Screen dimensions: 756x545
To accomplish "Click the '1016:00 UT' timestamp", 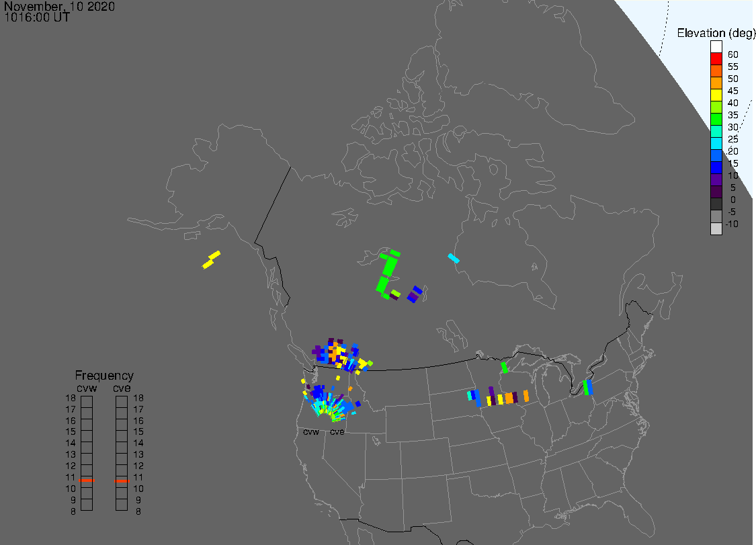I will tap(37, 17).
